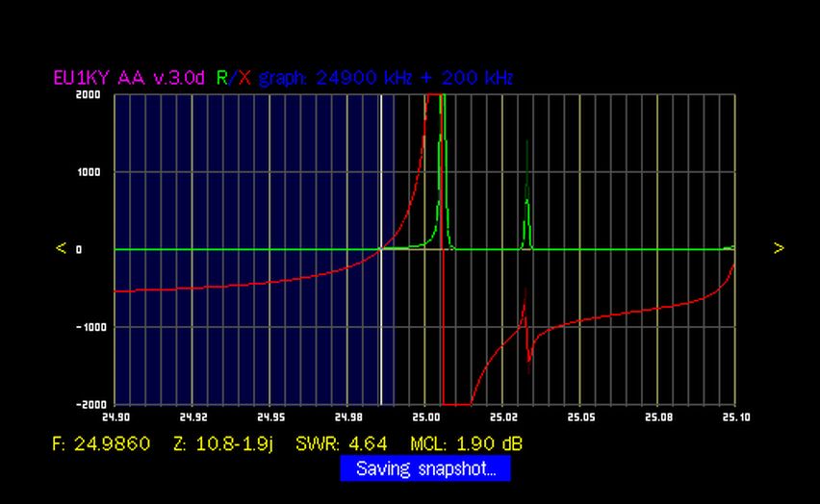Click the 25.10 label at axis end
This screenshot has width=820, height=504.
734,418
